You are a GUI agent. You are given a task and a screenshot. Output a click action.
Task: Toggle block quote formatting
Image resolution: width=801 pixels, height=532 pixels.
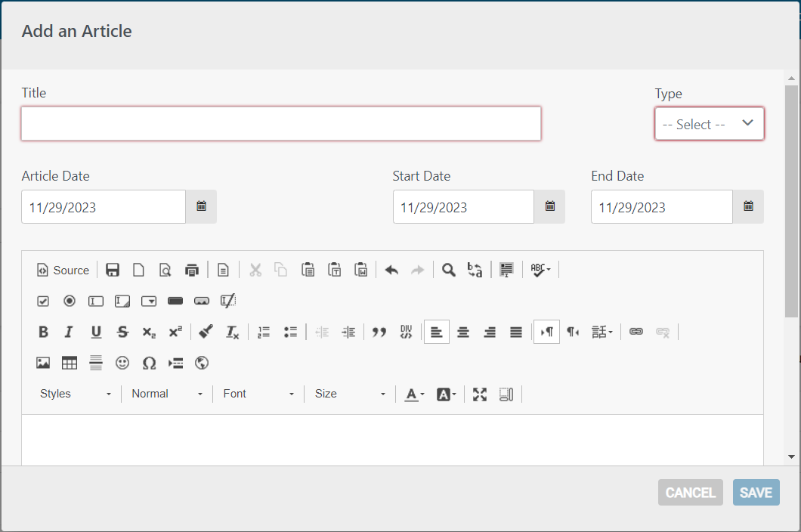(x=379, y=332)
